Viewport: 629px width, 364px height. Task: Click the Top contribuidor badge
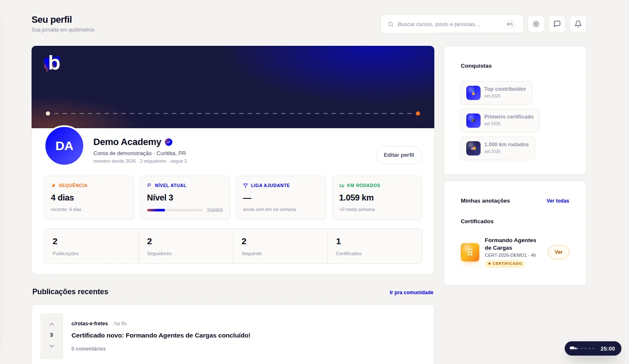pyautogui.click(x=496, y=93)
